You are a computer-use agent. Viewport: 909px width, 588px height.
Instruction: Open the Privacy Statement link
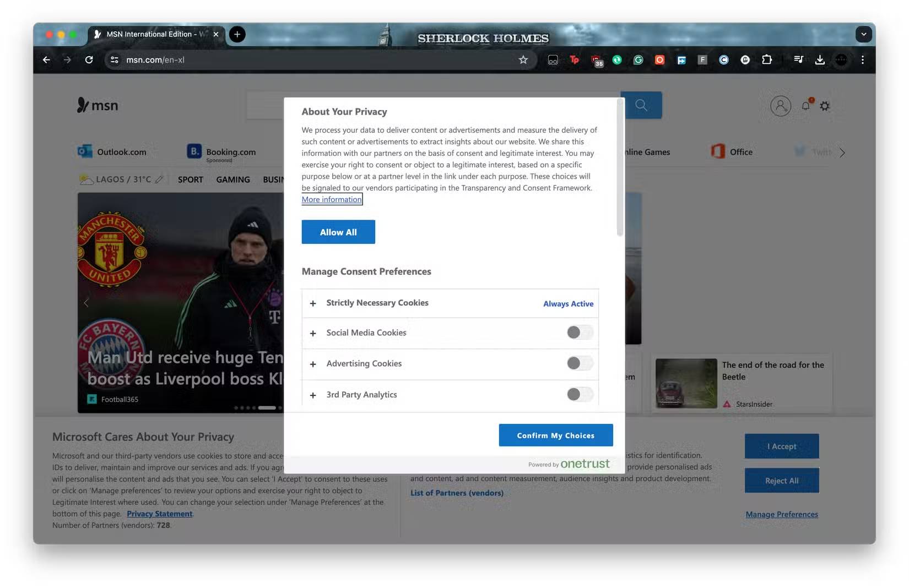tap(159, 514)
